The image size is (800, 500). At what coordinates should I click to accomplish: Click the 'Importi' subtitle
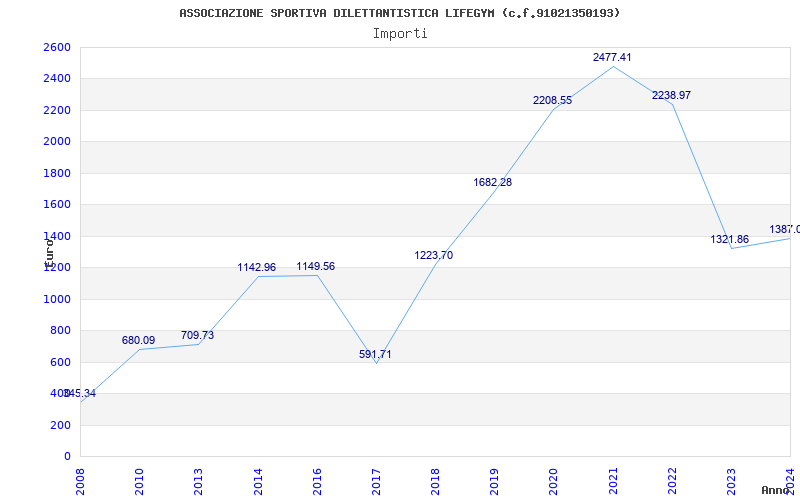coord(400,34)
